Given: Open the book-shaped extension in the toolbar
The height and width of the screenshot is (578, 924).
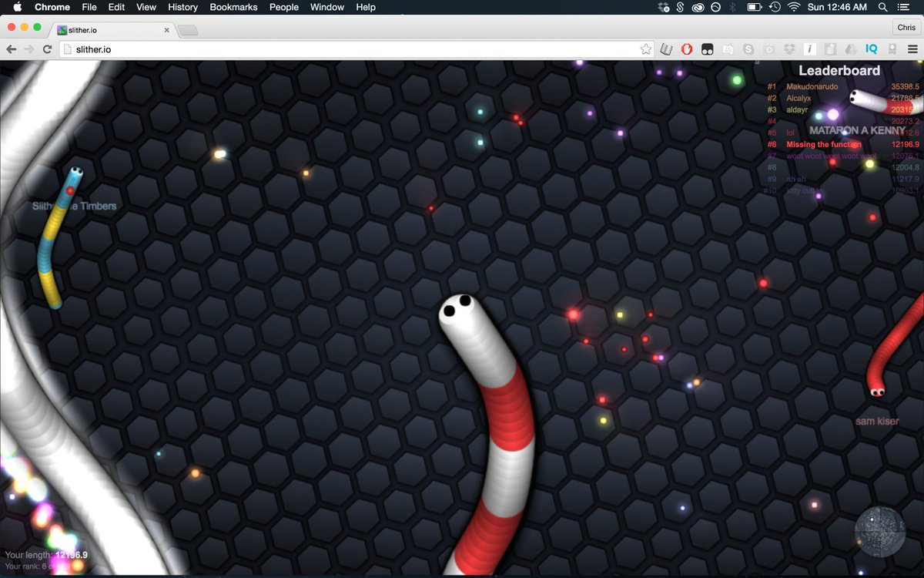Looking at the screenshot, I should 667,49.
